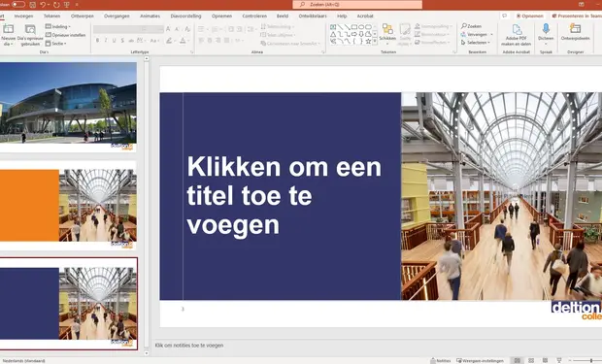602x364 pixels.
Task: Click Opnieuw instellen button
Action: 65,35
